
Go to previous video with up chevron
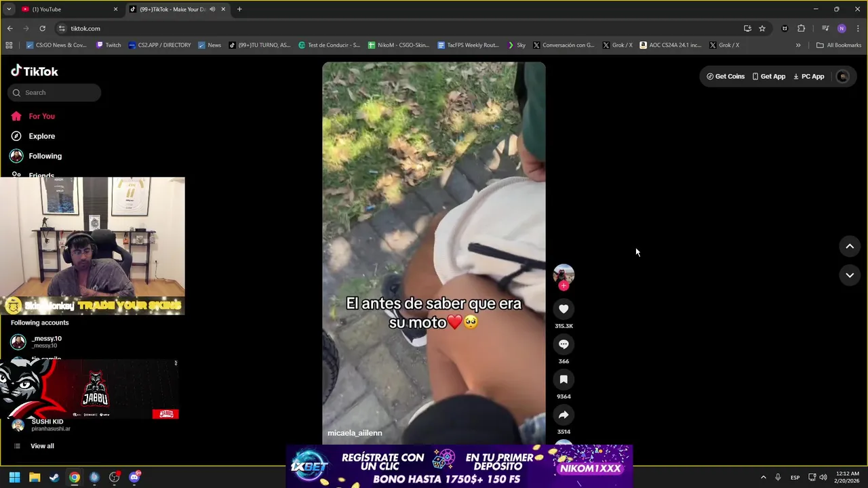point(850,246)
